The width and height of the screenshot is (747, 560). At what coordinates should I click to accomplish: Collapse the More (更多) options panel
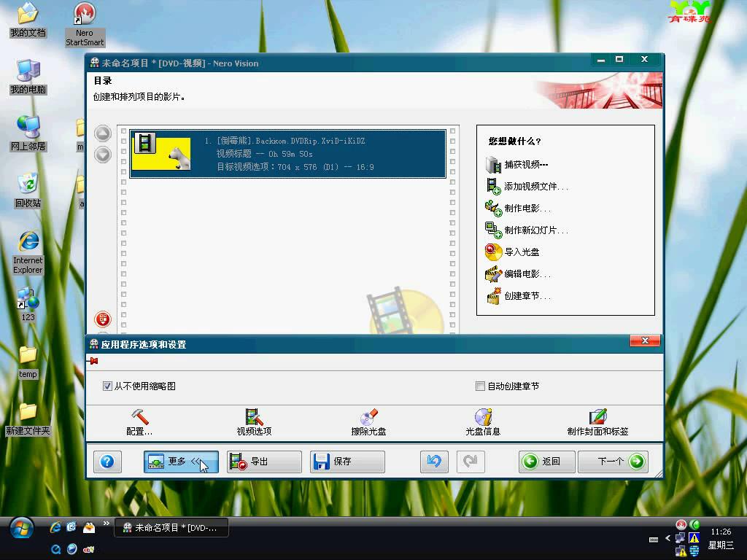[x=181, y=462]
